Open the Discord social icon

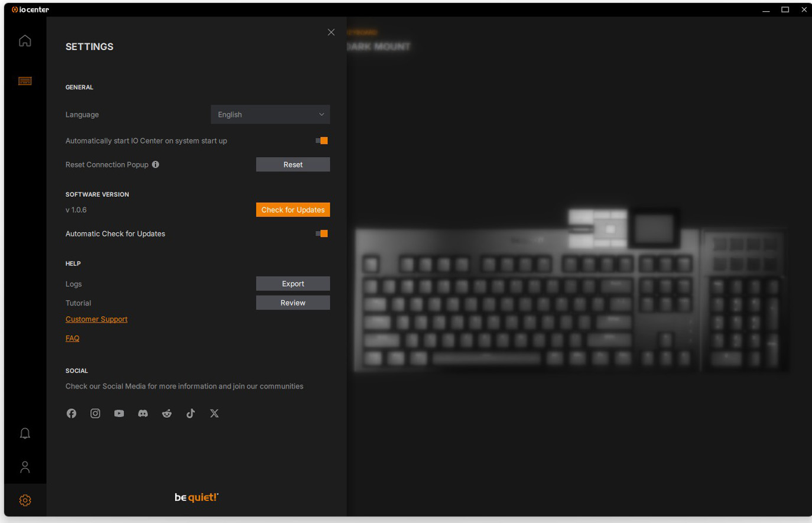tap(143, 414)
